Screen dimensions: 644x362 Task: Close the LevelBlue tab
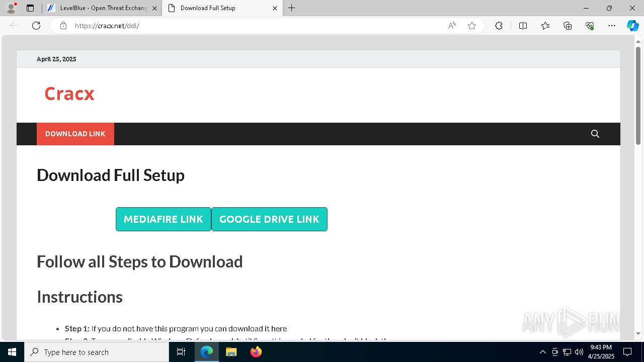click(154, 8)
